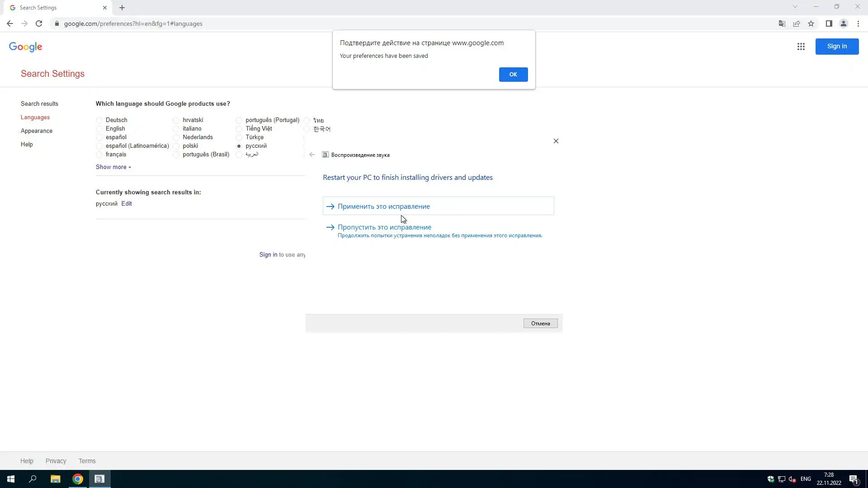This screenshot has height=488, width=868.
Task: Reload the page with the refresh icon
Action: click(x=39, y=23)
